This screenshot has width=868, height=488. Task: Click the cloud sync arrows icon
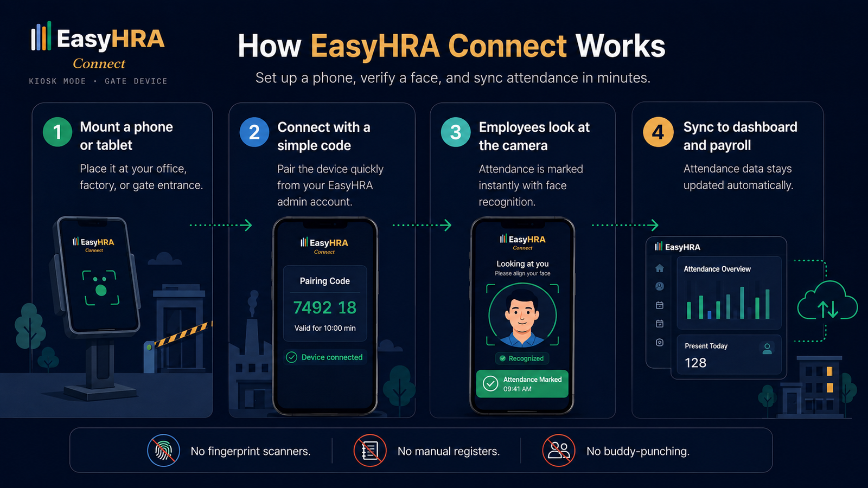[x=827, y=301]
